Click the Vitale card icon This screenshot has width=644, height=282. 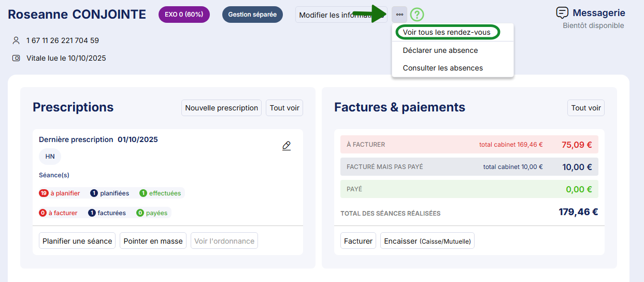[16, 58]
